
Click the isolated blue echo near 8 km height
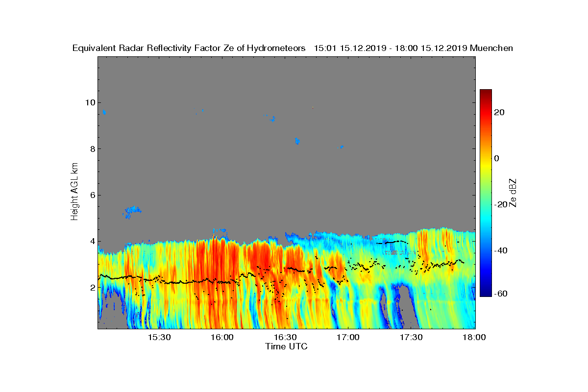[297, 141]
